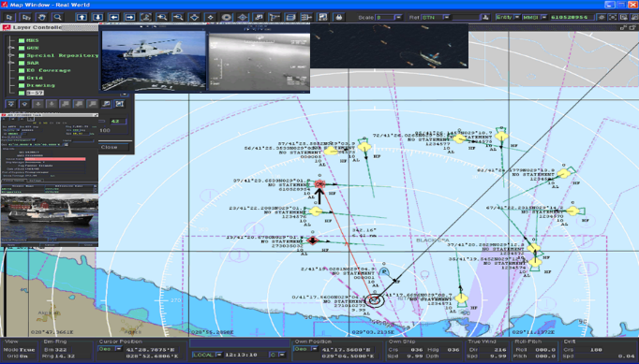The image size is (639, 364).
Task: Click the range ring circle icon
Action: pyautogui.click(x=226, y=17)
